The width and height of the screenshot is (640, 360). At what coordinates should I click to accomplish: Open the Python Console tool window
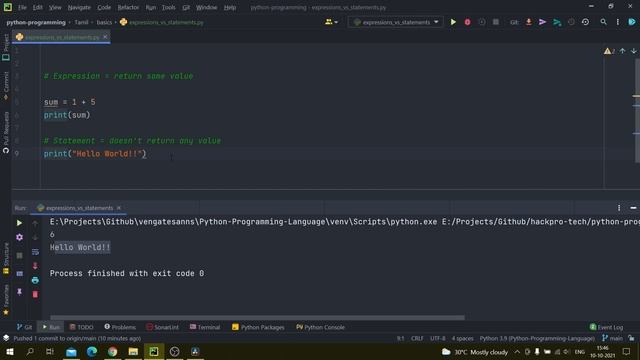click(320, 327)
